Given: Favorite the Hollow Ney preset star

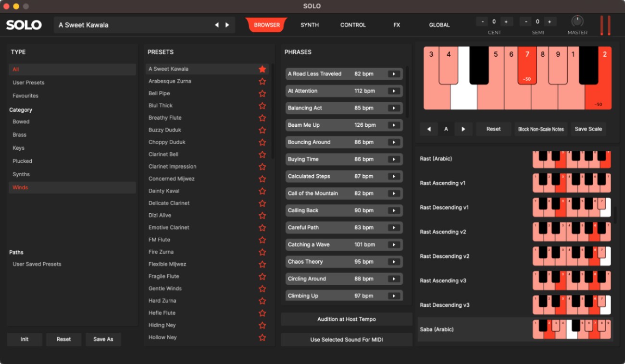Looking at the screenshot, I should pyautogui.click(x=262, y=337).
